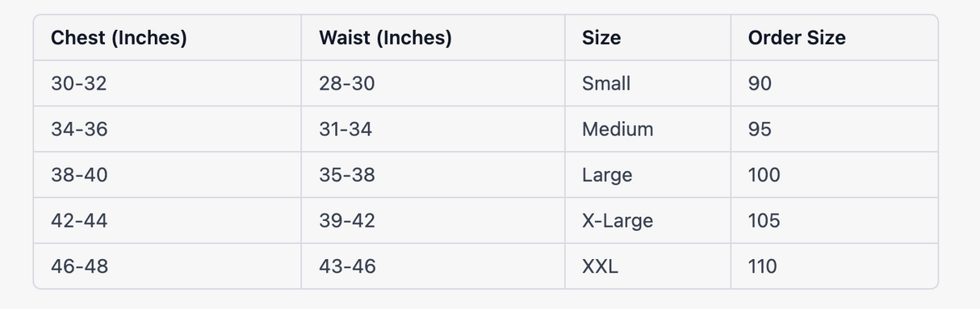Viewport: 980px width, 309px height.
Task: Click the Medium size cell
Action: coord(647,129)
